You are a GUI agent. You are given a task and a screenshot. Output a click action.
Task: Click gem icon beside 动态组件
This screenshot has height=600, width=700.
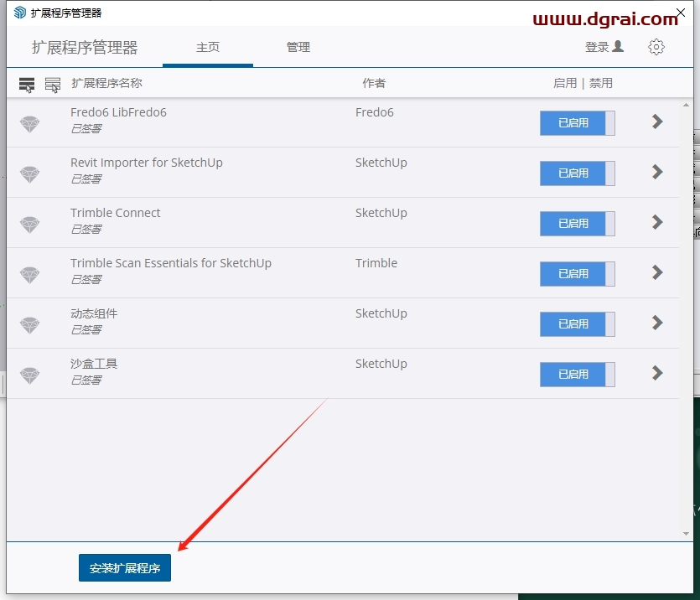[30, 325]
